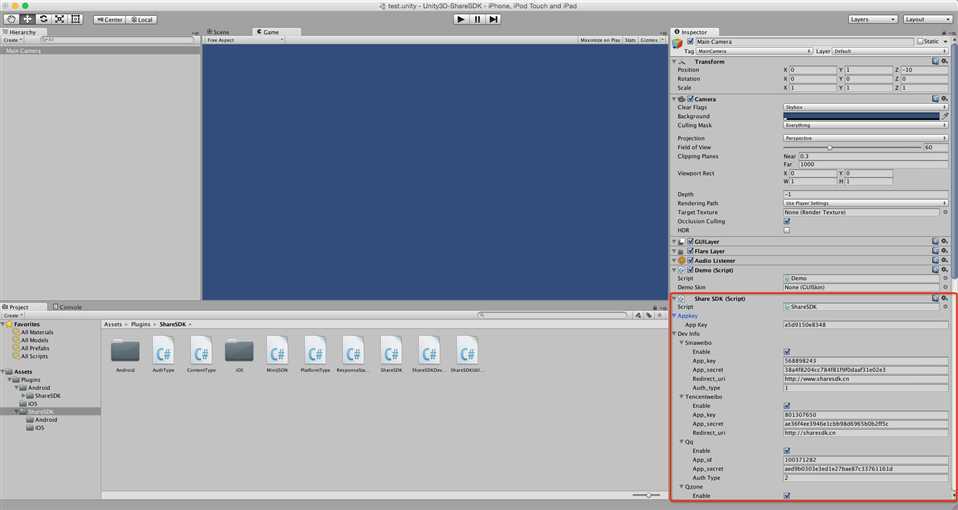This screenshot has height=510, width=958.
Task: Toggle pivot mode with the Center button
Action: click(x=109, y=20)
